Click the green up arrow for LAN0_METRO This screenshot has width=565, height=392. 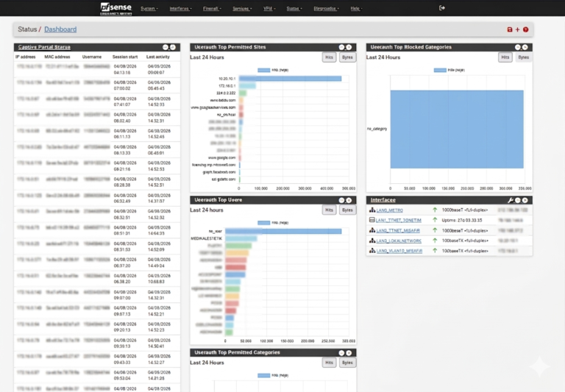(x=435, y=210)
